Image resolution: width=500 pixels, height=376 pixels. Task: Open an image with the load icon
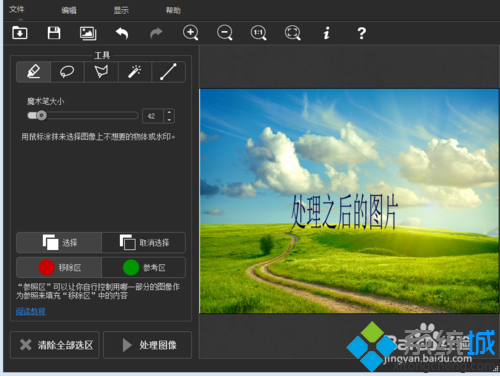click(x=20, y=33)
